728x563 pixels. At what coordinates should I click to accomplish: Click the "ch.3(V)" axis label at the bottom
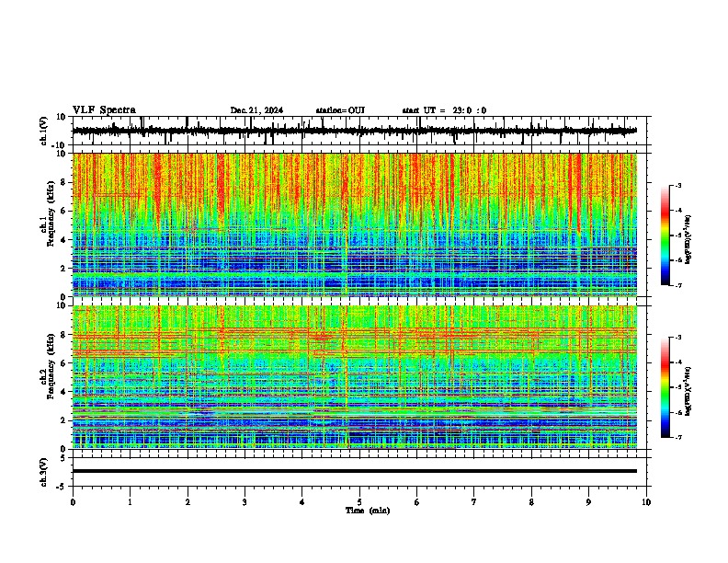point(44,472)
